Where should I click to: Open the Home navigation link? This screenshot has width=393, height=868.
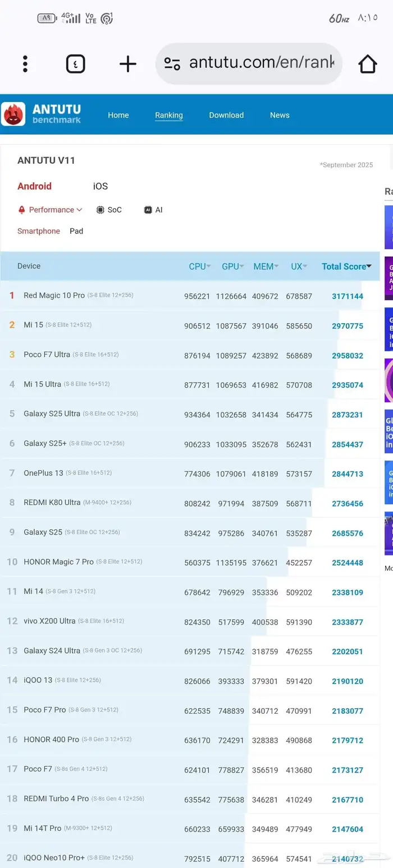(118, 115)
